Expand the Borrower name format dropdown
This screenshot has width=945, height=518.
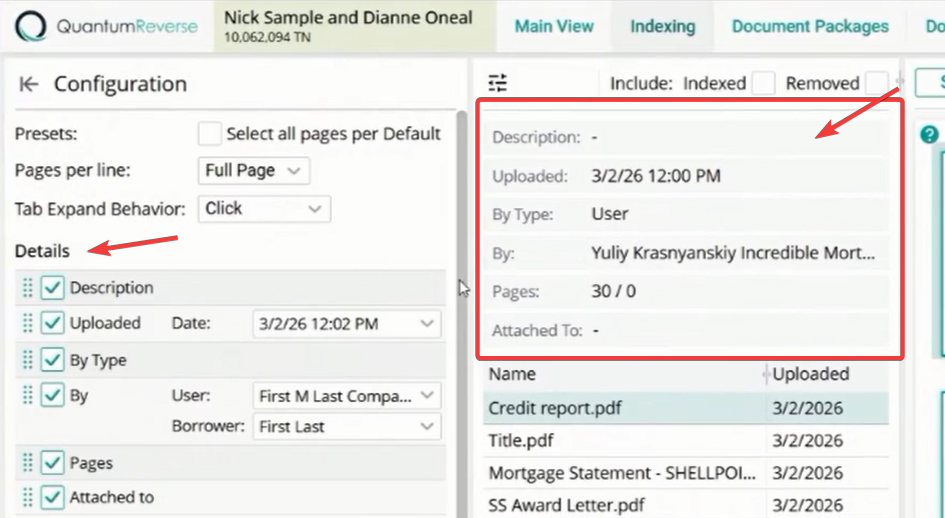point(347,426)
